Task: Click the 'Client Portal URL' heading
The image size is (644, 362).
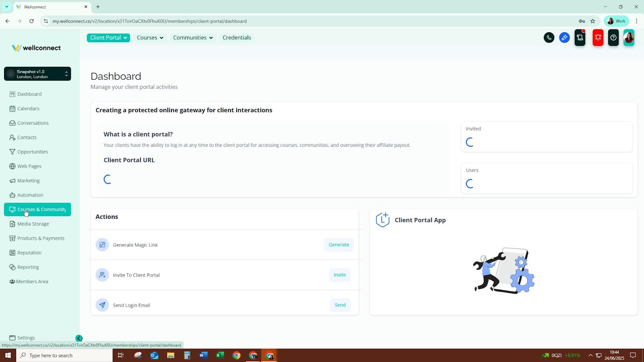Action: (129, 160)
